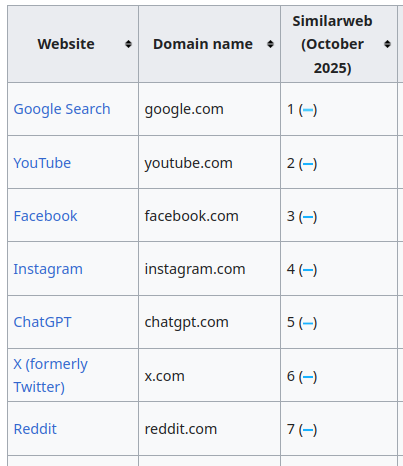Click the steady-rank dash icon beside rank 3

tap(308, 217)
